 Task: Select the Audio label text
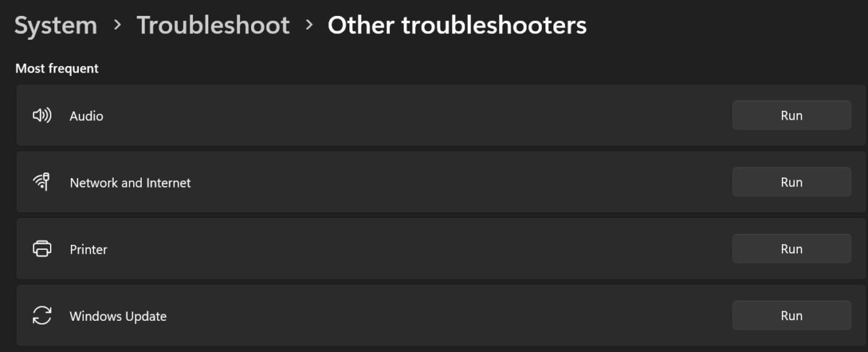86,116
